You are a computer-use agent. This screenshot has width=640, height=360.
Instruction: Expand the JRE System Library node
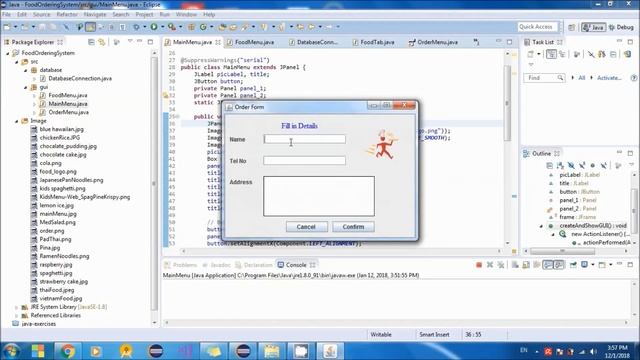17,307
